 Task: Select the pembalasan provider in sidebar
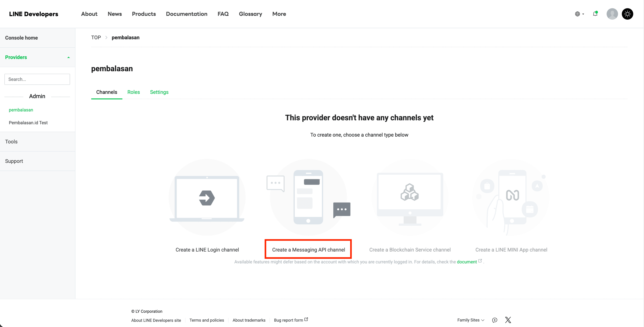pyautogui.click(x=21, y=110)
